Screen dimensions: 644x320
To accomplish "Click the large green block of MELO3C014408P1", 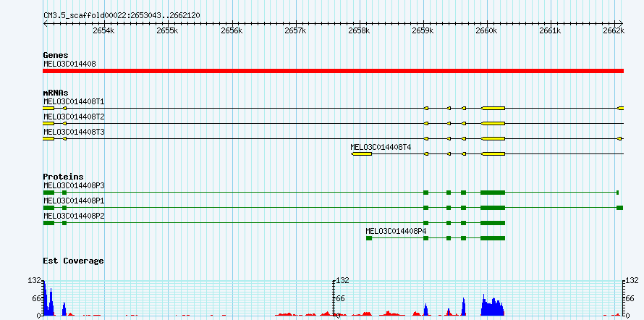I will pos(493,208).
